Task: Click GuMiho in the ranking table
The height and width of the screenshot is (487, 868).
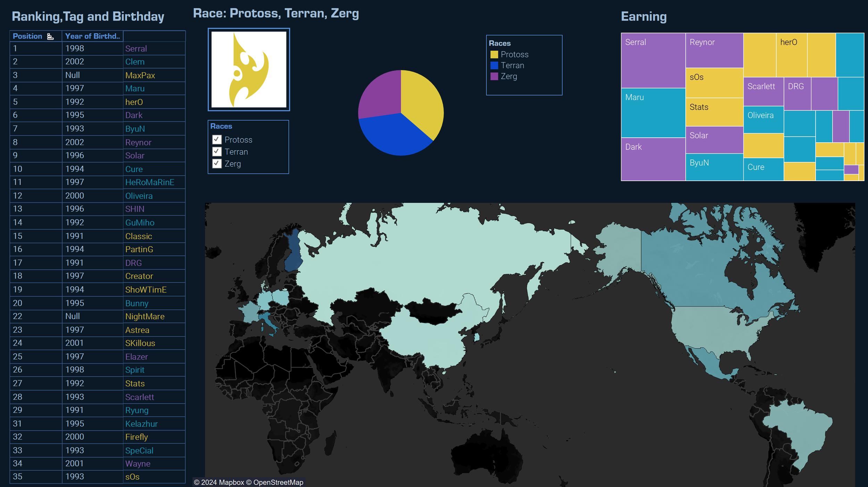Action: 140,222
